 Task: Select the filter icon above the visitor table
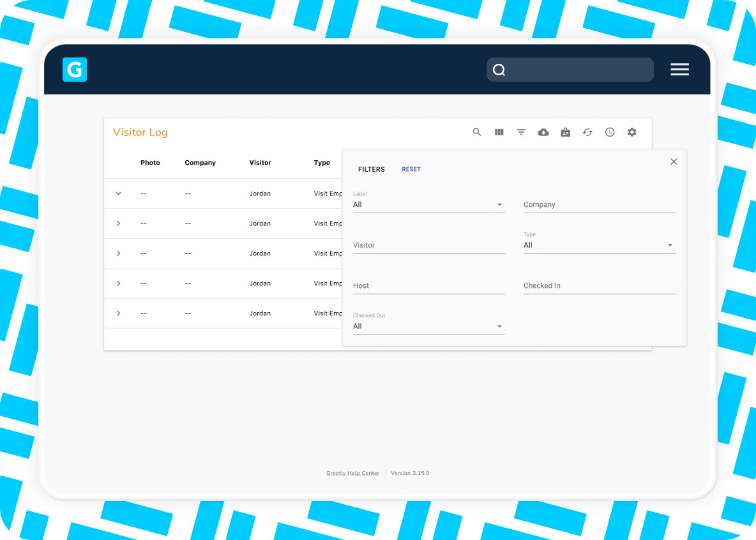tap(521, 132)
